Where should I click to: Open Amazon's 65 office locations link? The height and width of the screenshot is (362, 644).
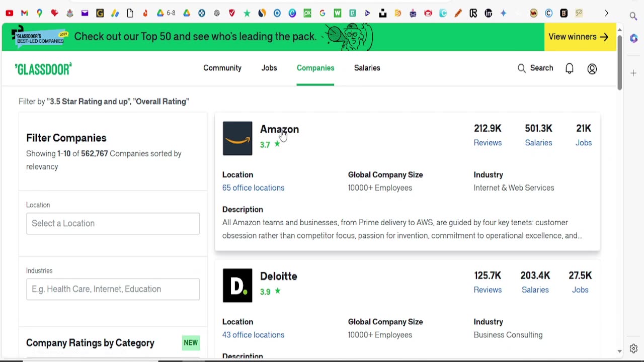click(253, 188)
